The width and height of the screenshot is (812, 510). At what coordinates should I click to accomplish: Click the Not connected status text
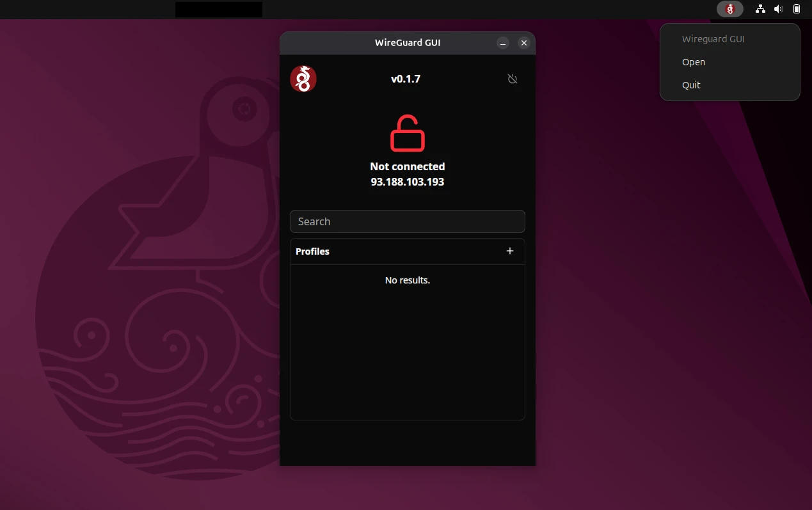[x=408, y=166]
